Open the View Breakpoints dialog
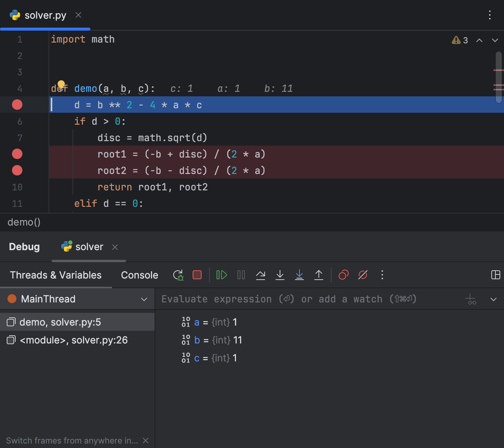The height and width of the screenshot is (448, 504). coord(343,275)
